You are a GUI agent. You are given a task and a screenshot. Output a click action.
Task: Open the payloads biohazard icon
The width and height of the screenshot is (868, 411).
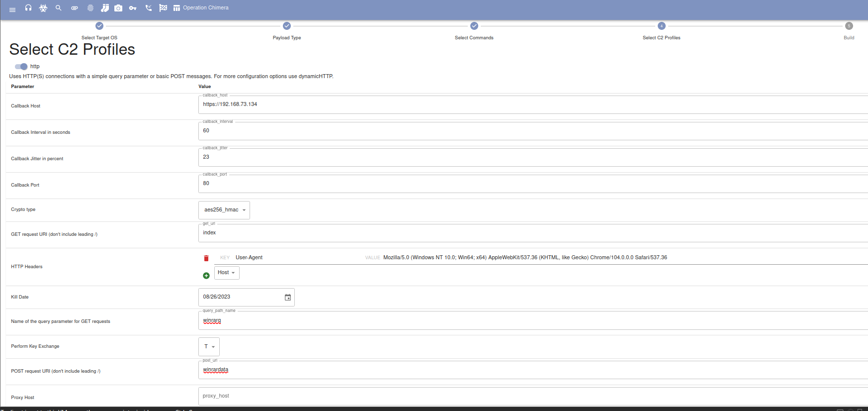click(43, 8)
